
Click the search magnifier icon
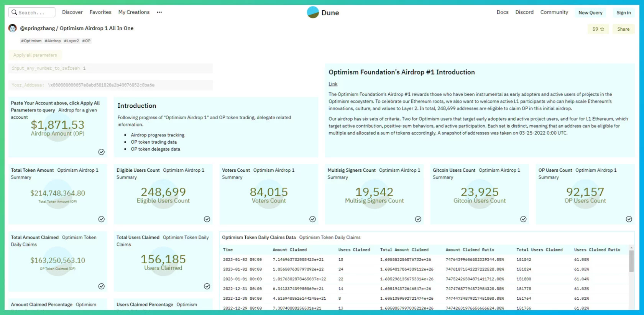point(14,12)
